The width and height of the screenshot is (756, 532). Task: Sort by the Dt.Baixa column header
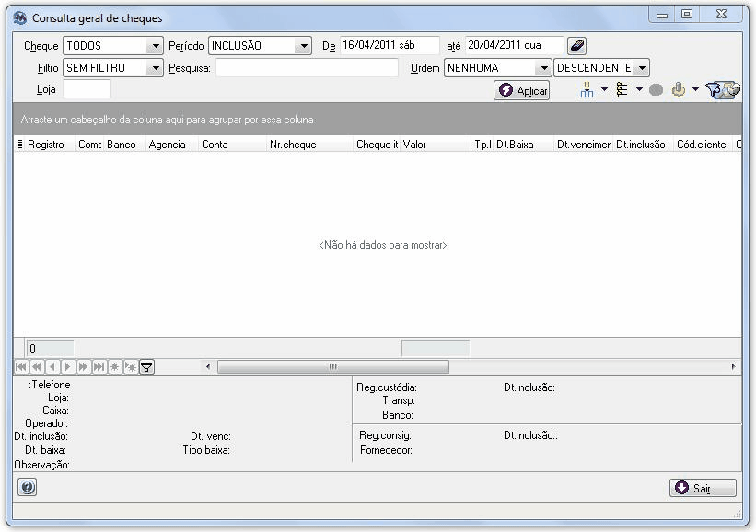click(523, 145)
